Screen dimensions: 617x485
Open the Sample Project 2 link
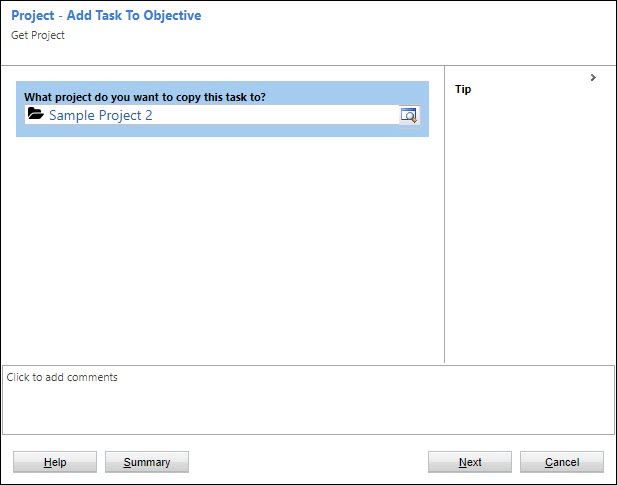100,115
